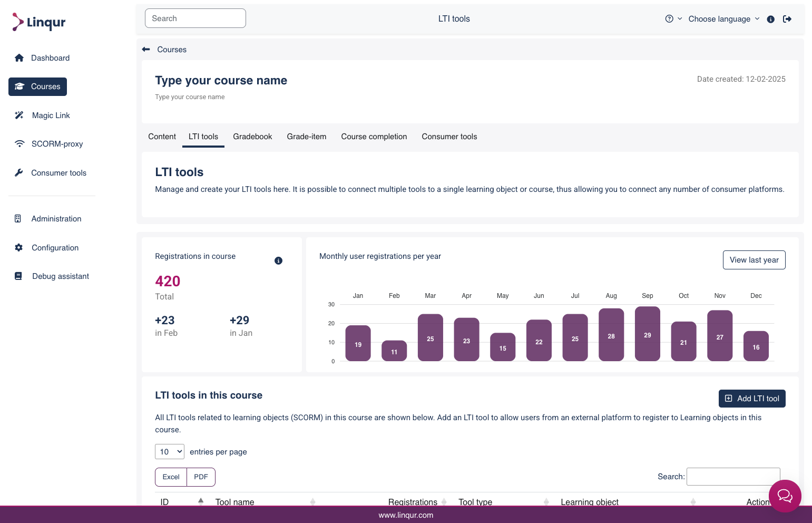Viewport: 812px width, 523px height.
Task: Show info for Registrations in course
Action: (x=278, y=260)
